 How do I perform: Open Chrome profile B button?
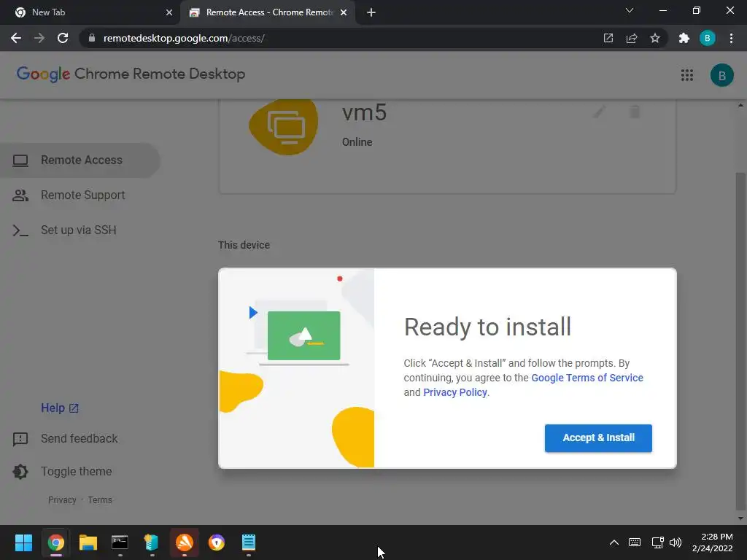(708, 38)
